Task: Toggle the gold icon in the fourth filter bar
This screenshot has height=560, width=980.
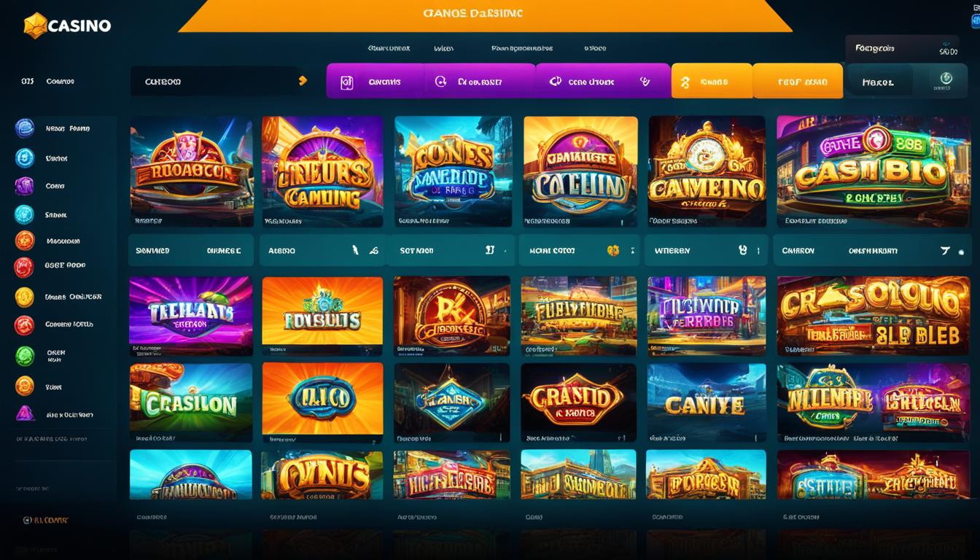Action: click(x=613, y=250)
